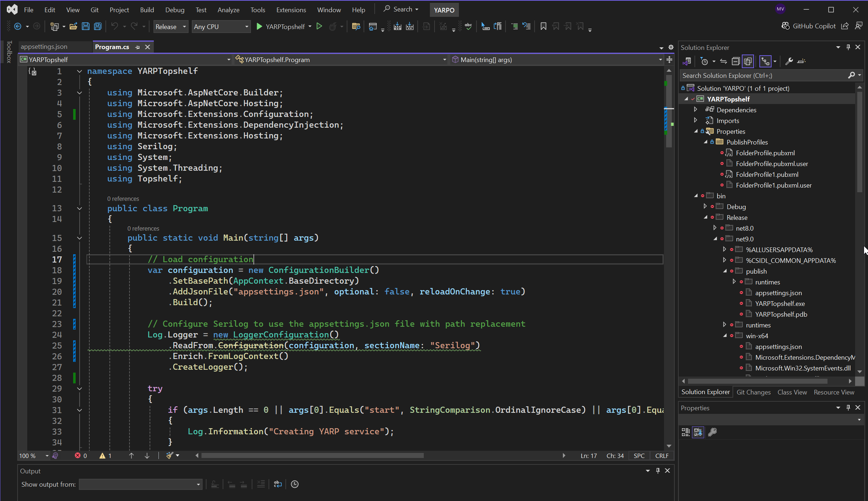Click the Navigate Backward arrow icon
Viewport: 868px width, 501px height.
click(18, 27)
